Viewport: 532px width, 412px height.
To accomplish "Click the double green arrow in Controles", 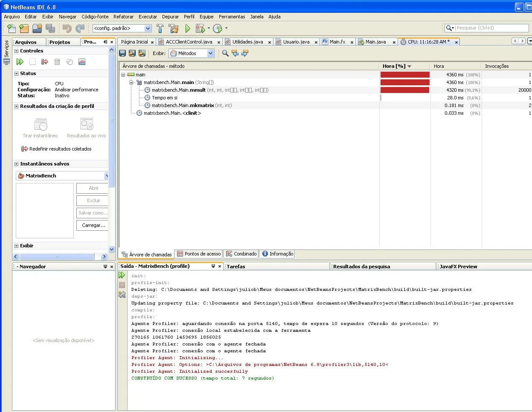I will 20,62.
